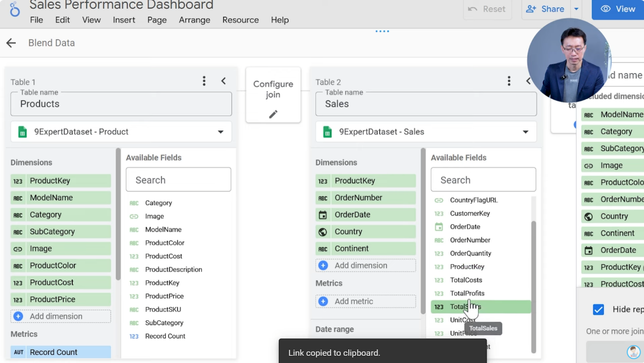This screenshot has height=363, width=644.
Task: Open the 9ExpertDataset - Sales data source dropdown
Action: click(525, 131)
